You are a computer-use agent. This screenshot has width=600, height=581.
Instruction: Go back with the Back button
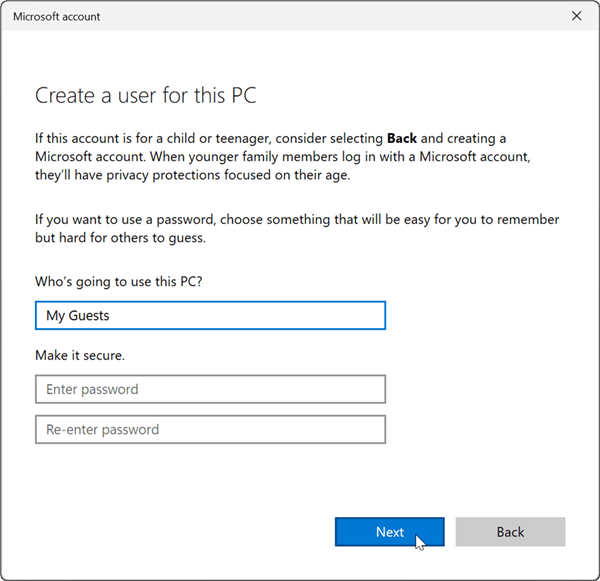pos(510,532)
